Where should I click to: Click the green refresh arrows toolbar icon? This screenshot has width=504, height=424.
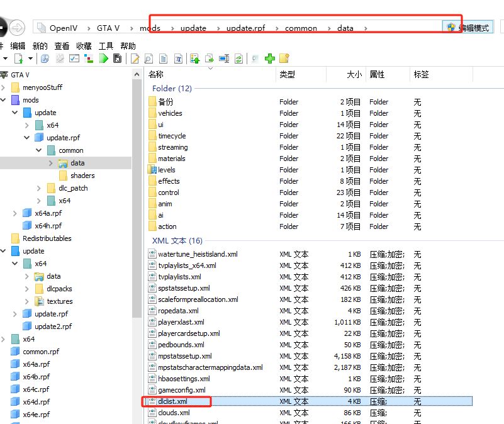pyautogui.click(x=238, y=59)
